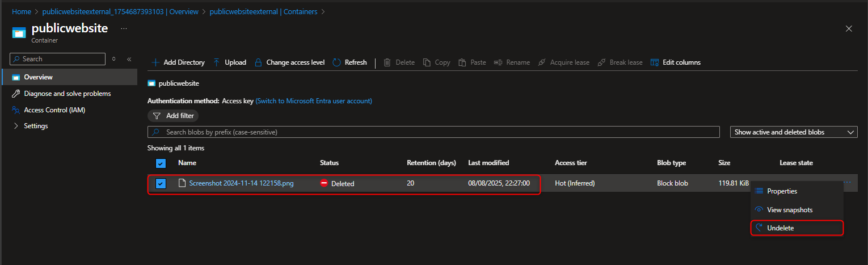Click the Edit columns icon
The width and height of the screenshot is (868, 265).
coord(655,62)
